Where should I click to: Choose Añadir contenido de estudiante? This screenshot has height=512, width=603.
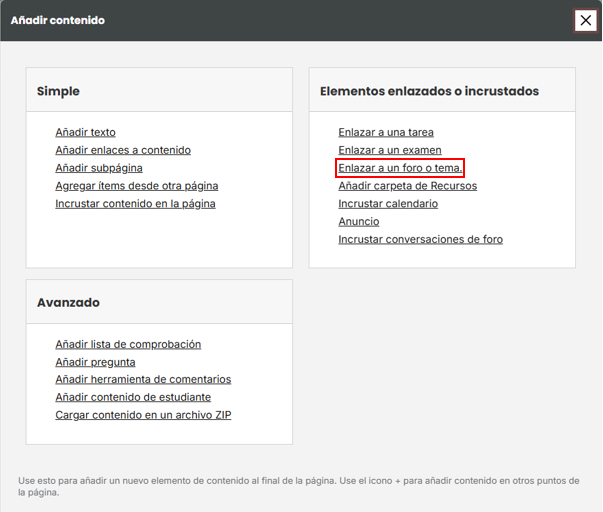point(133,397)
